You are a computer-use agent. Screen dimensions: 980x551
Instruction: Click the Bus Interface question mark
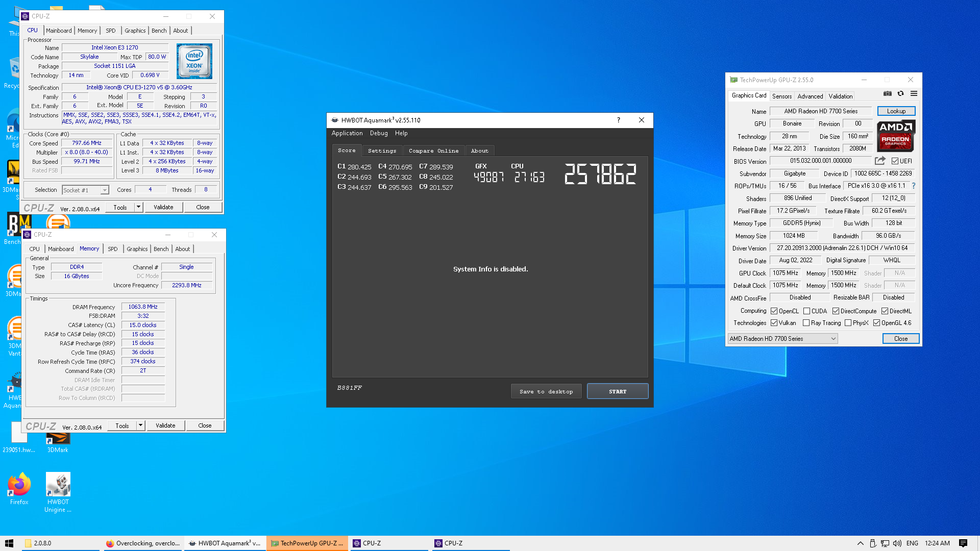pyautogui.click(x=914, y=186)
